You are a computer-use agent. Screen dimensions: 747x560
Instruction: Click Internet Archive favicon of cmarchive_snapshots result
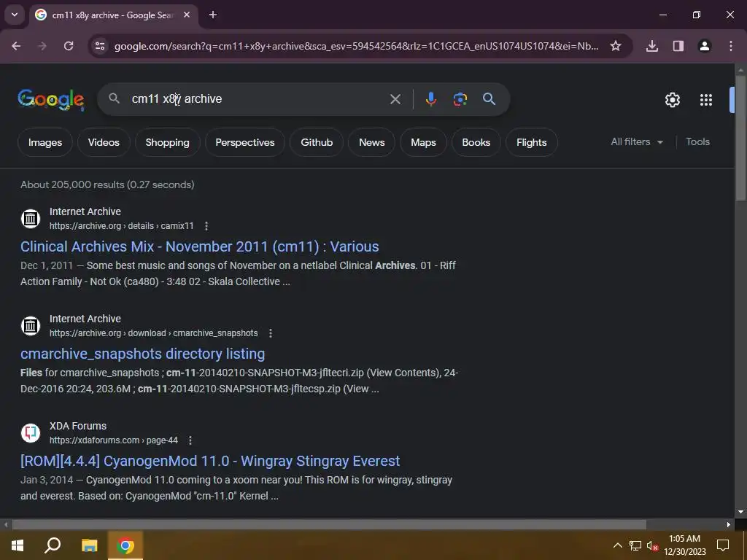[x=31, y=326]
